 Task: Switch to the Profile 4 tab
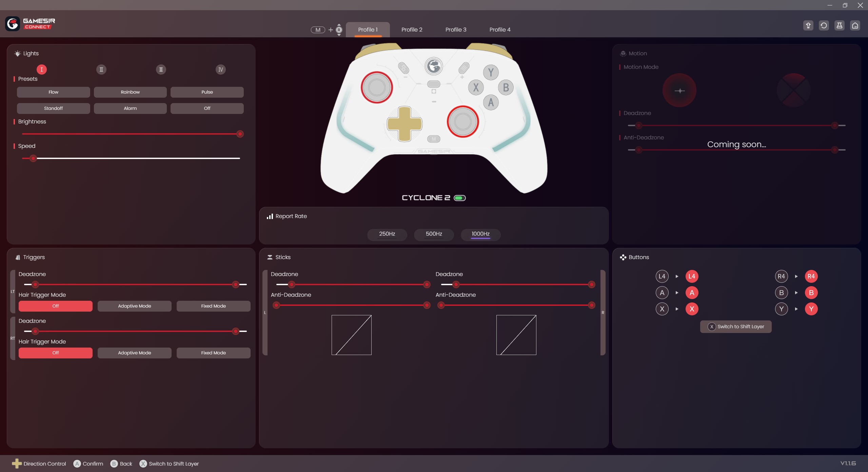pyautogui.click(x=500, y=30)
